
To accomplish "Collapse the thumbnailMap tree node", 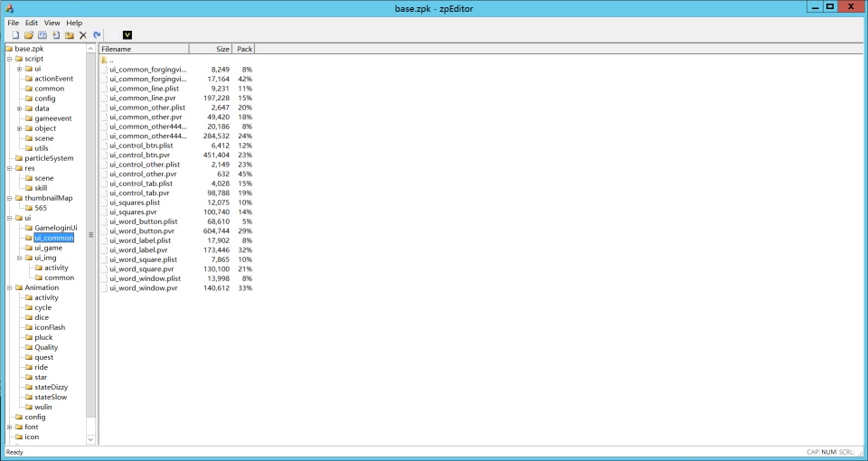I will tap(9, 198).
